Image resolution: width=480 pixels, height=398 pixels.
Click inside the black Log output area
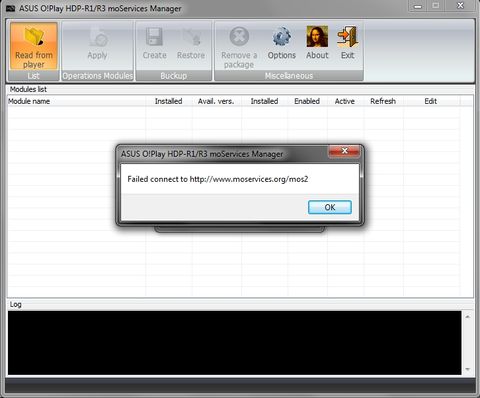[x=235, y=343]
